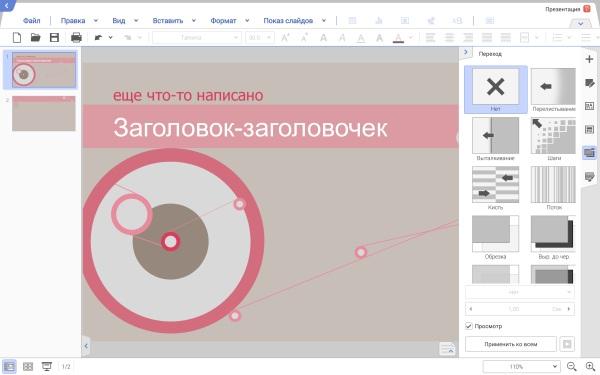
Task: Align text left using the toolbar icon
Action: coord(430,38)
